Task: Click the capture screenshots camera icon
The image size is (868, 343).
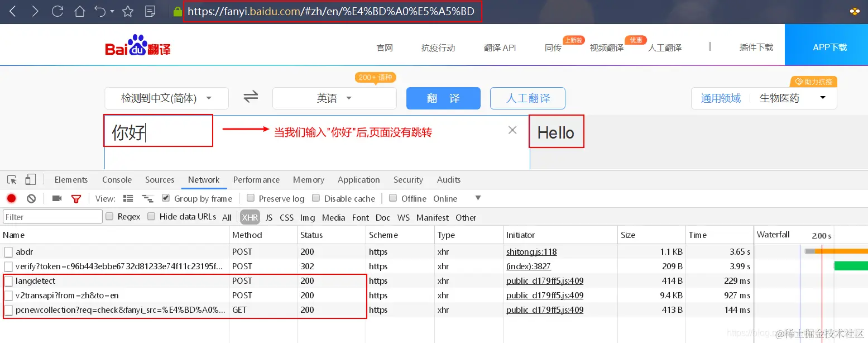Action: click(56, 198)
